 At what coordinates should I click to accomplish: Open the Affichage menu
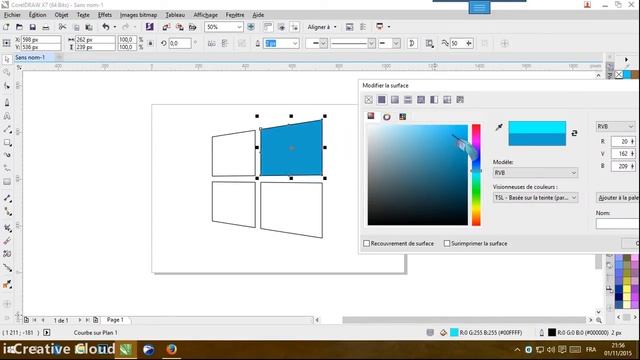click(x=205, y=15)
